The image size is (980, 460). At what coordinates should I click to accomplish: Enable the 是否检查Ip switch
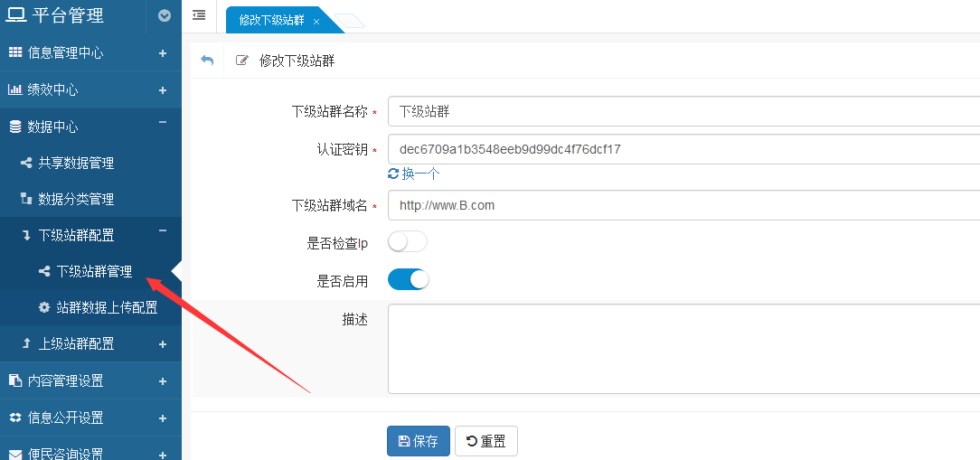(x=407, y=242)
